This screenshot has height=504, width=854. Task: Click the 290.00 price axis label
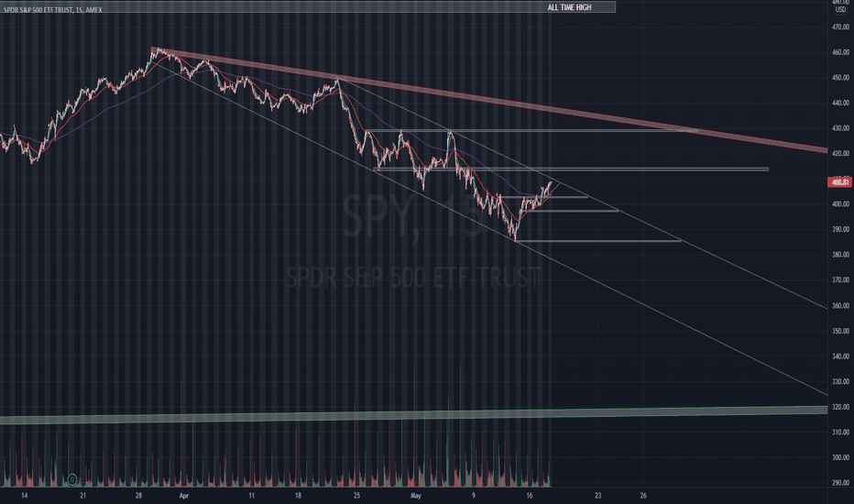pos(841,483)
